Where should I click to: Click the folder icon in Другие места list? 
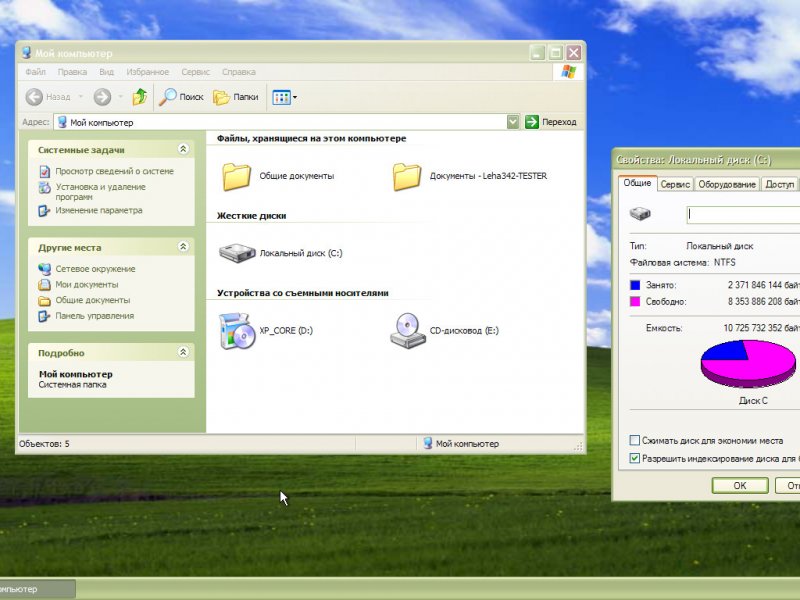tap(44, 301)
